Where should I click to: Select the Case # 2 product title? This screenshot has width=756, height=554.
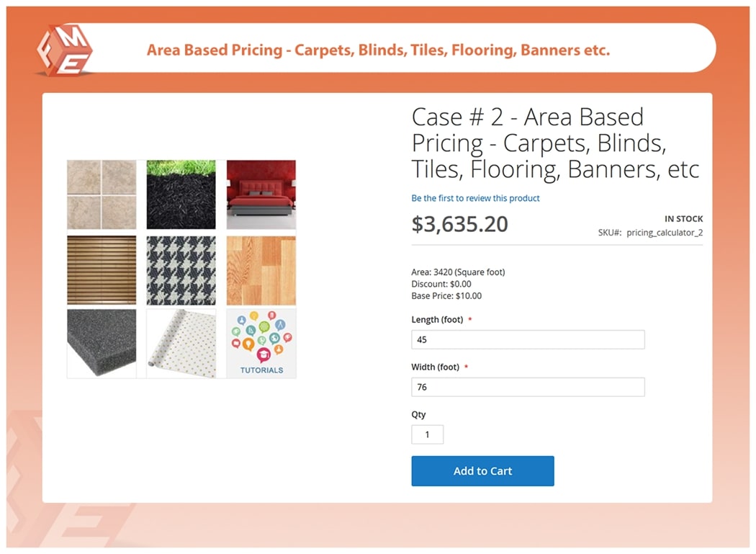click(554, 143)
